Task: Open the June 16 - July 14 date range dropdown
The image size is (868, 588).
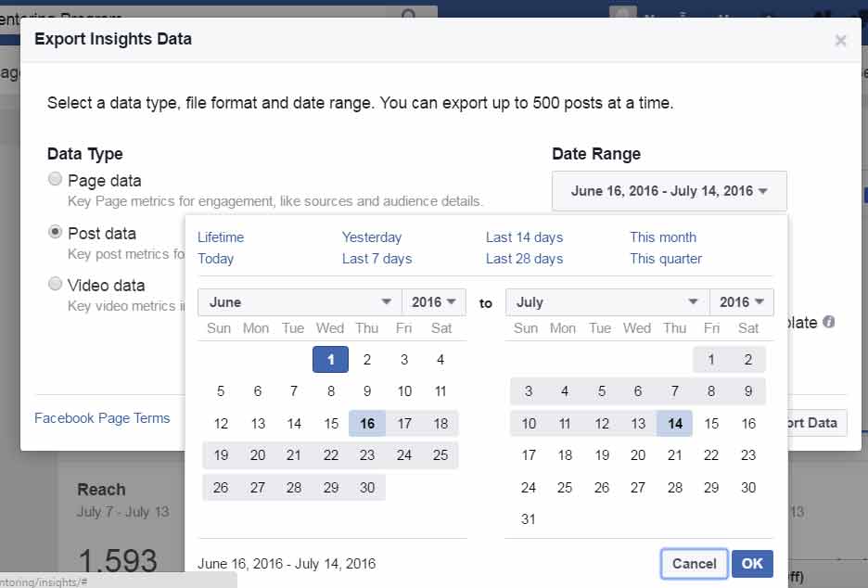Action: (669, 190)
